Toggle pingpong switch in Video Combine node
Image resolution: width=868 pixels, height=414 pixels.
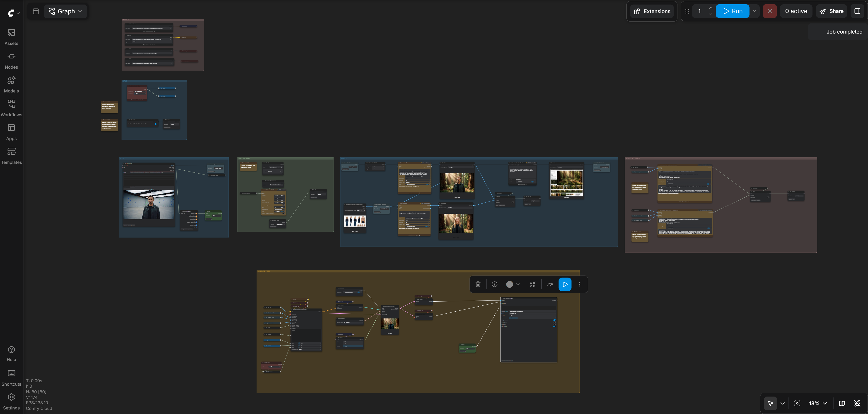[555, 324]
